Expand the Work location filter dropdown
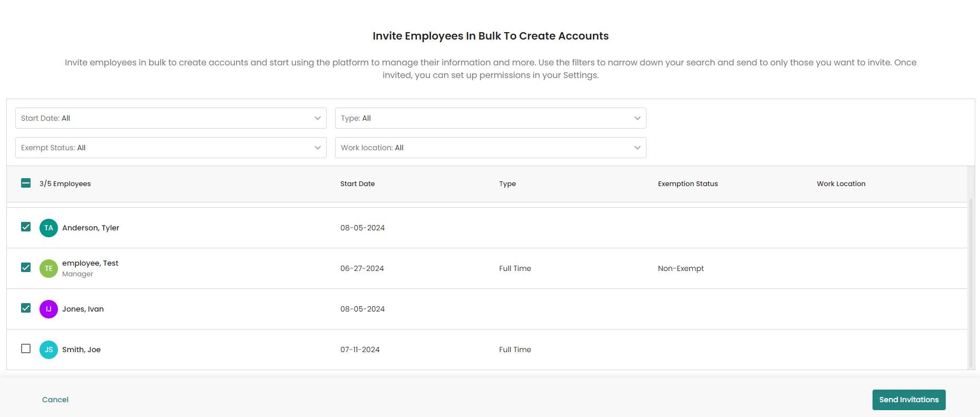 (x=490, y=148)
